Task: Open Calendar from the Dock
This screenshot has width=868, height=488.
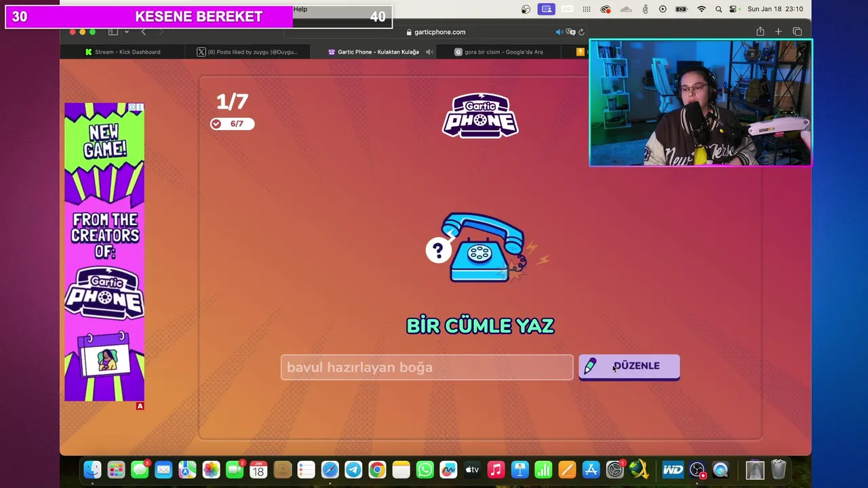Action: [258, 470]
